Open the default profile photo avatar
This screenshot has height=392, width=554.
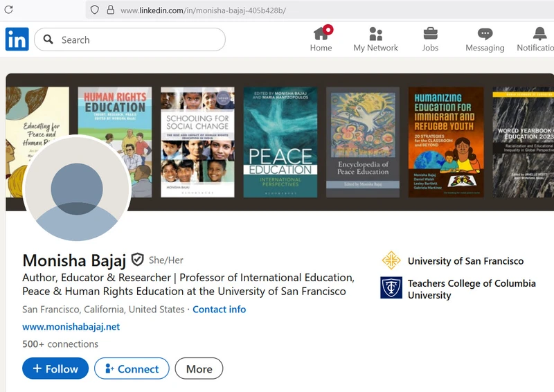click(77, 188)
